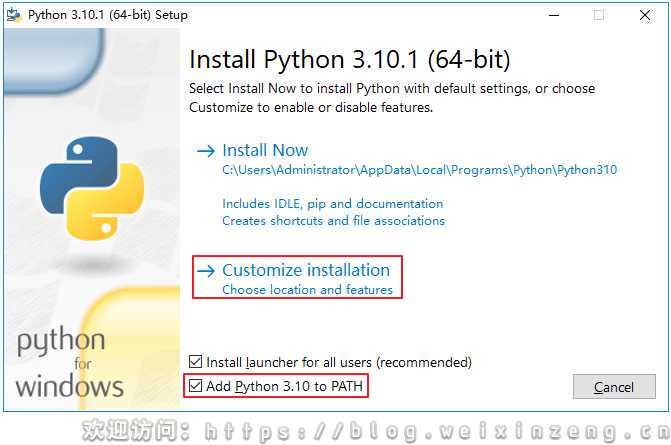The image size is (671, 445).
Task: Click the 'Install Python 3.10.1 (64-bit)' heading
Action: coord(350,59)
